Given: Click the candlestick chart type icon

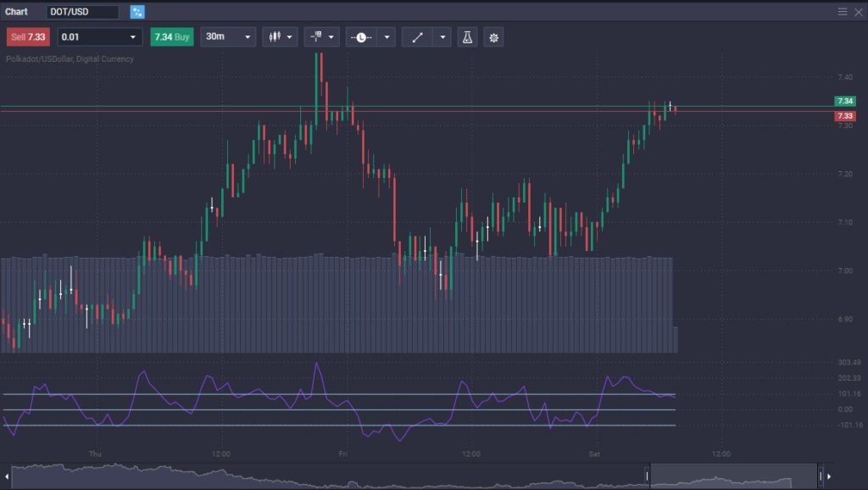Looking at the screenshot, I should pyautogui.click(x=274, y=37).
